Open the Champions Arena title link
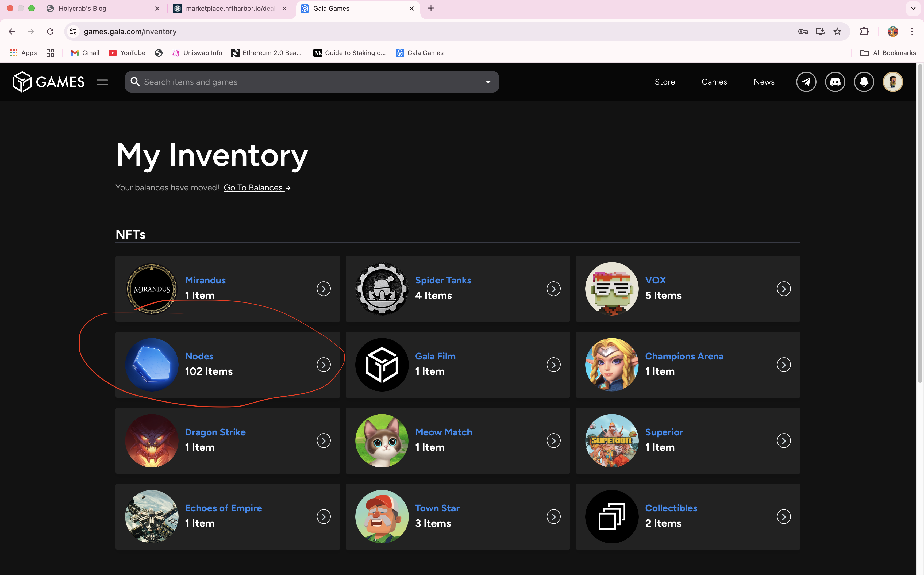 pos(684,356)
